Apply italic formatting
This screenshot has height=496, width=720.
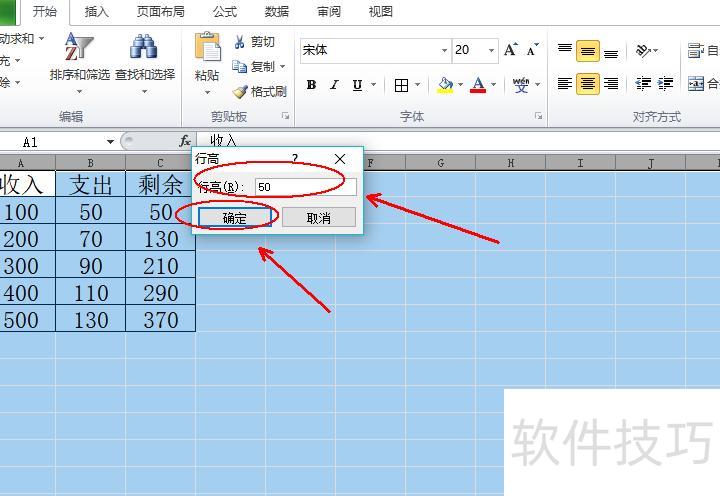334,85
